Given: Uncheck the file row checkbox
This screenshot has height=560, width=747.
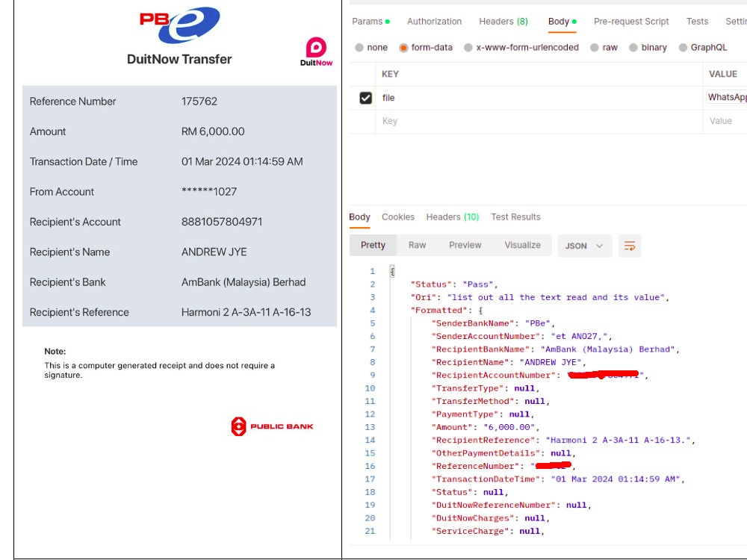Looking at the screenshot, I should tap(365, 98).
